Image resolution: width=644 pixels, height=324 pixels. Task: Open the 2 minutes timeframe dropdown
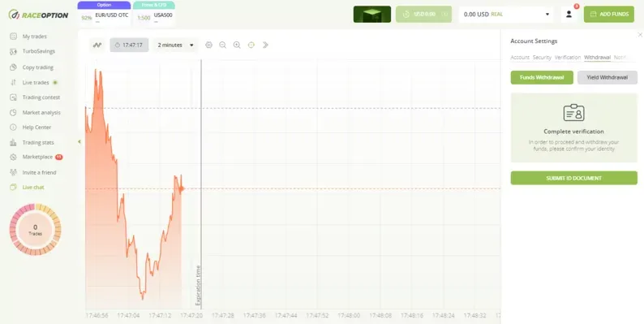click(x=175, y=45)
